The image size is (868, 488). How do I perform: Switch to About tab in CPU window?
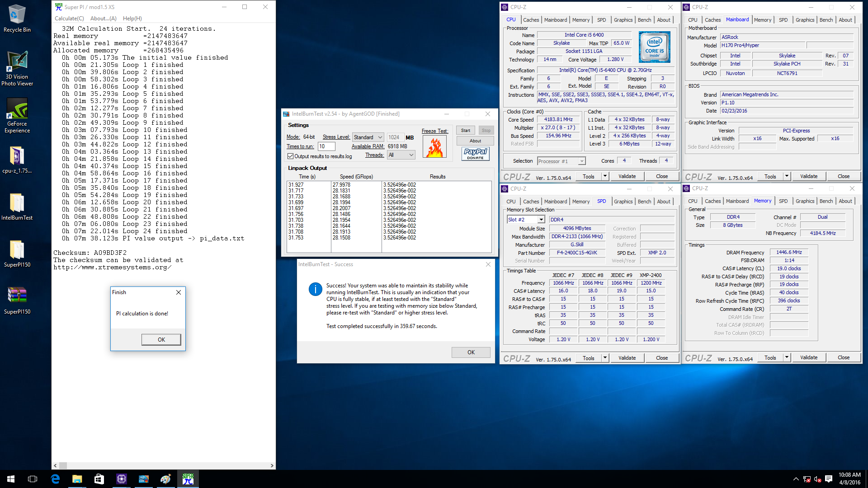click(x=663, y=20)
